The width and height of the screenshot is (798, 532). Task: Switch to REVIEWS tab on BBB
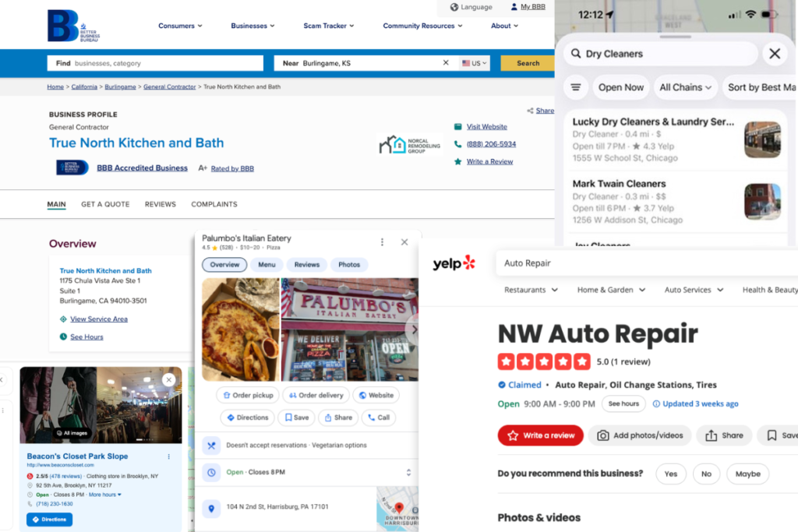[161, 204]
